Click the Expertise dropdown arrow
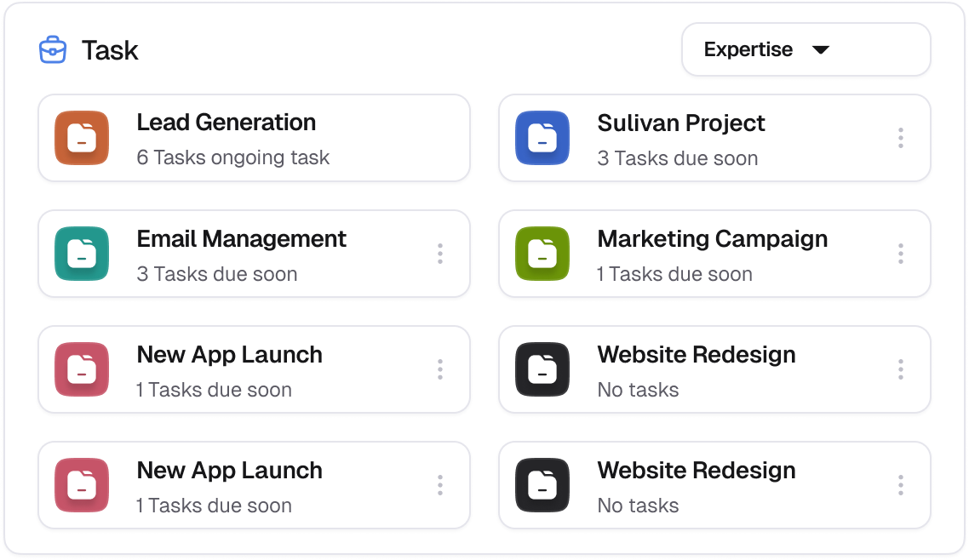The height and width of the screenshot is (560, 969). tap(820, 49)
